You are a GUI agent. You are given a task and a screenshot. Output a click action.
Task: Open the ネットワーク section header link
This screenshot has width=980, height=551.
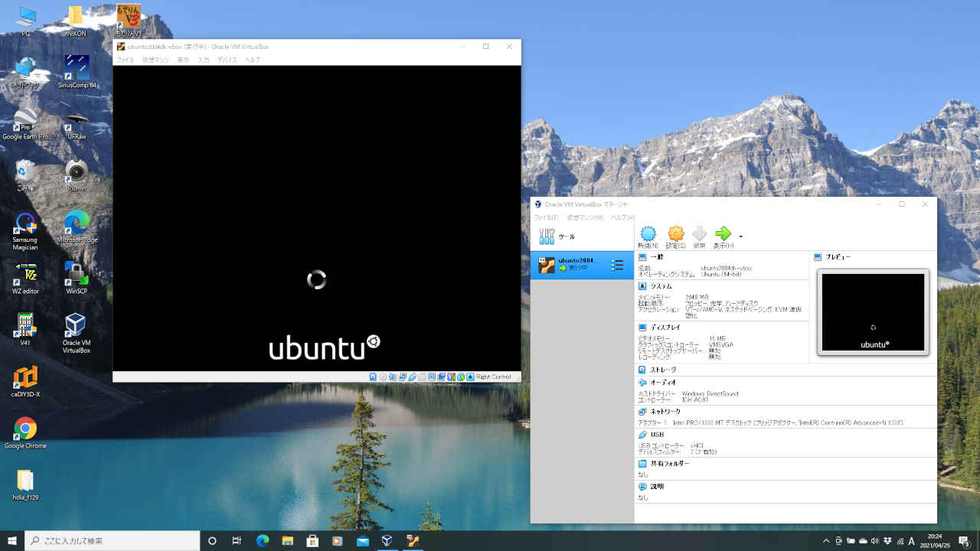pyautogui.click(x=665, y=412)
